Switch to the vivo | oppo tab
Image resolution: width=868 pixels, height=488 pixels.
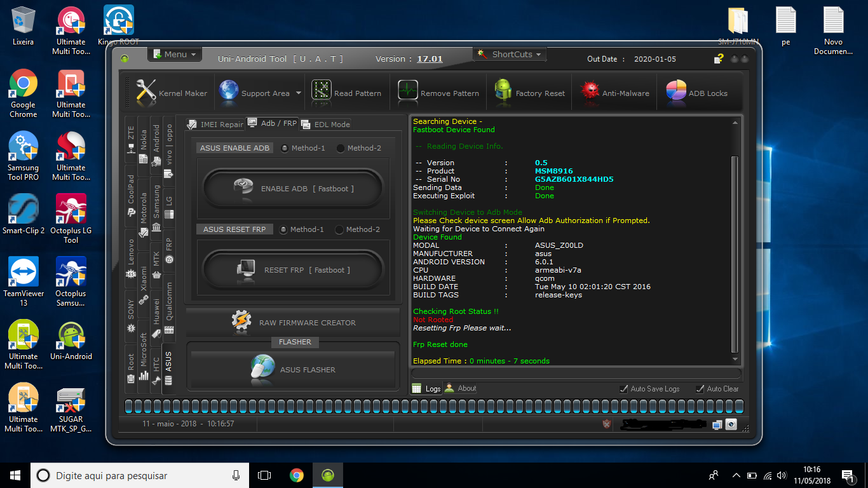pyautogui.click(x=169, y=151)
